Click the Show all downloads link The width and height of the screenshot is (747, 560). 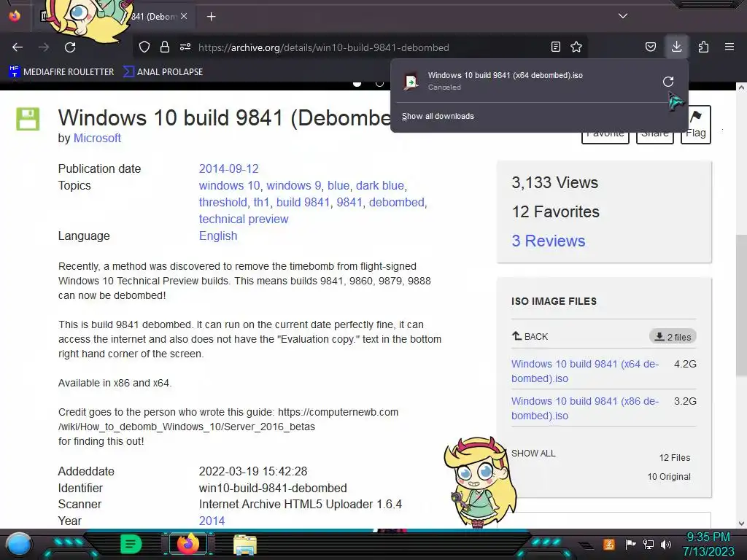438,116
